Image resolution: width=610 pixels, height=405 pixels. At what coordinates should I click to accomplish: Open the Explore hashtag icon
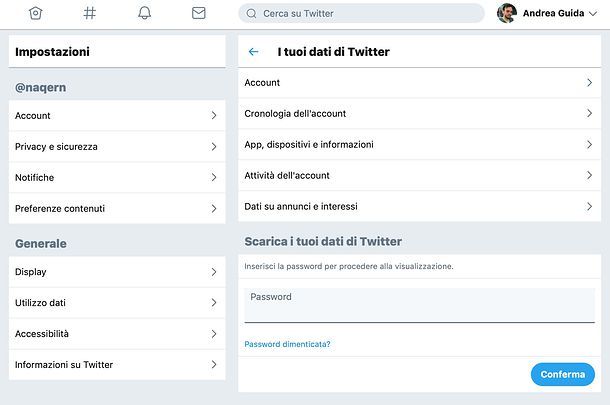coord(90,13)
